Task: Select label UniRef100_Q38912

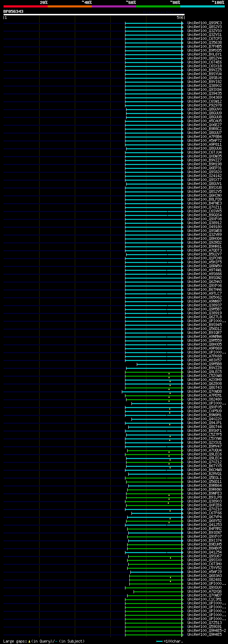Action: [204, 223]
